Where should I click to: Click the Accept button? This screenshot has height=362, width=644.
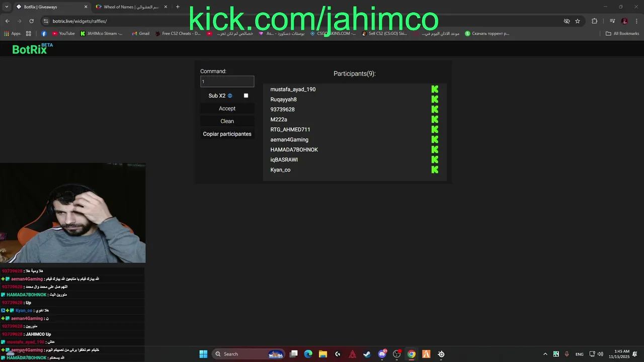coord(227,109)
